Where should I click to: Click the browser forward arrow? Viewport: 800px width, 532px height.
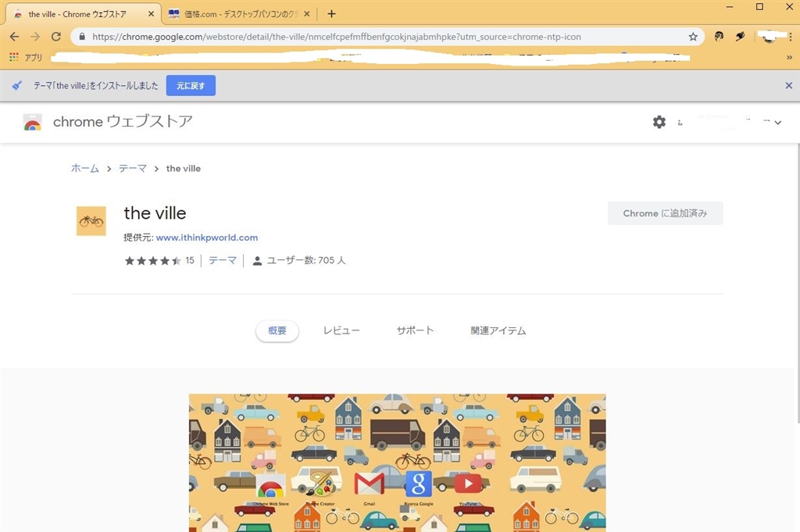click(34, 37)
